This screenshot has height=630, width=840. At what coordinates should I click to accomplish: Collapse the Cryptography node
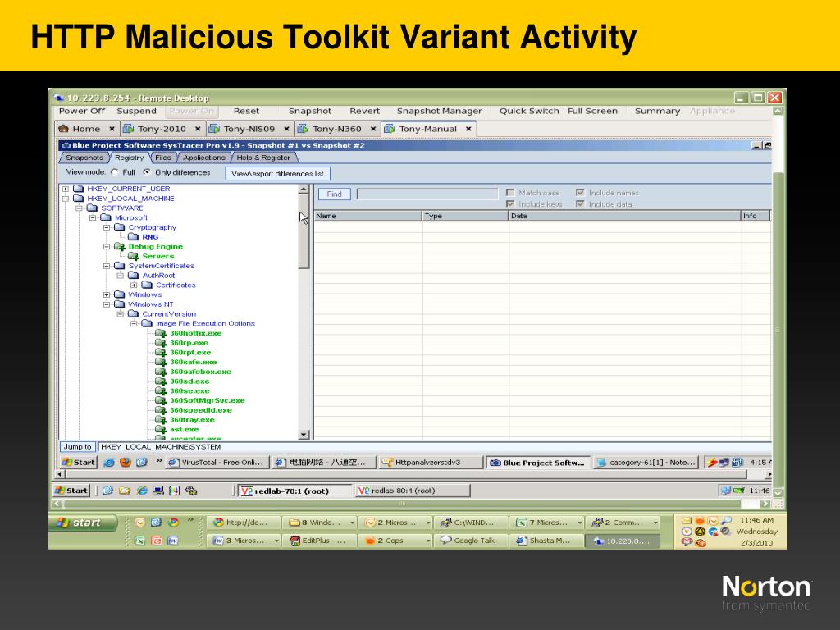coord(107,227)
